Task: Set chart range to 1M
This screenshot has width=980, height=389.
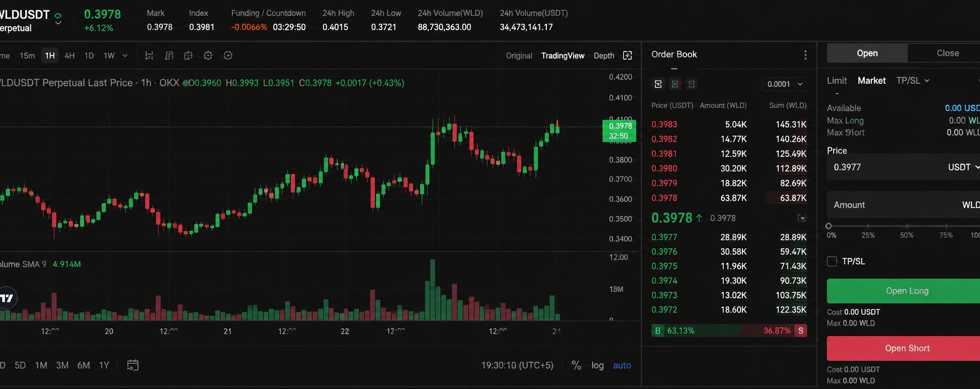Action: click(41, 365)
